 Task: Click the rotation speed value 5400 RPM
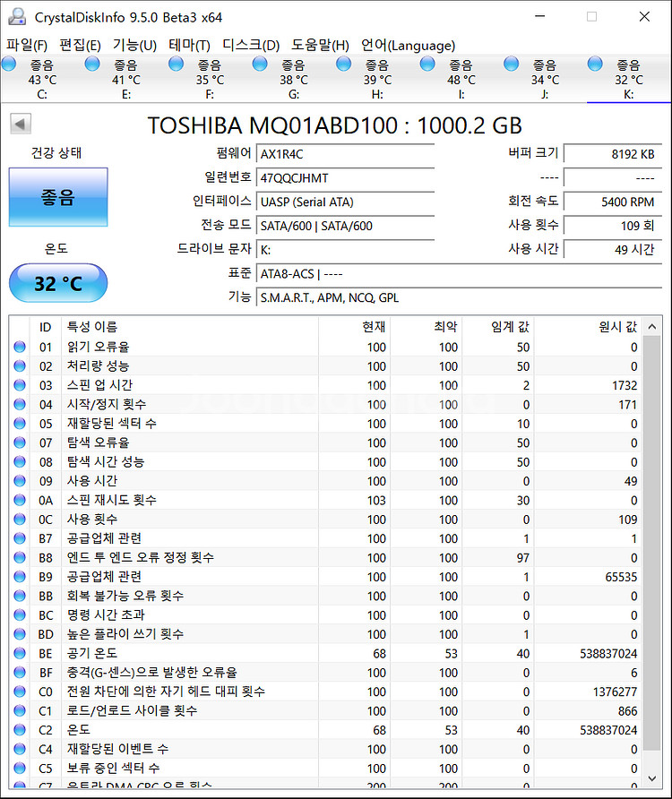click(613, 202)
